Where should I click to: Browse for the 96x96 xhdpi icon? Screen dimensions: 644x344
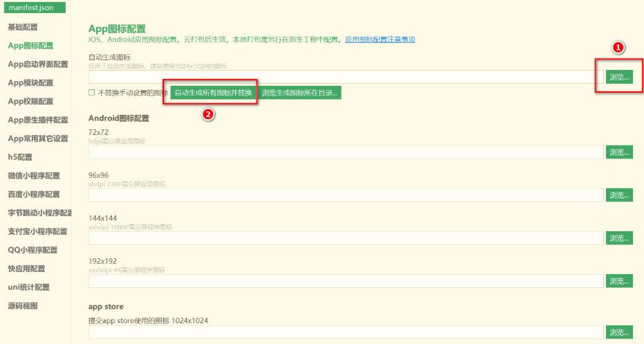pos(619,195)
